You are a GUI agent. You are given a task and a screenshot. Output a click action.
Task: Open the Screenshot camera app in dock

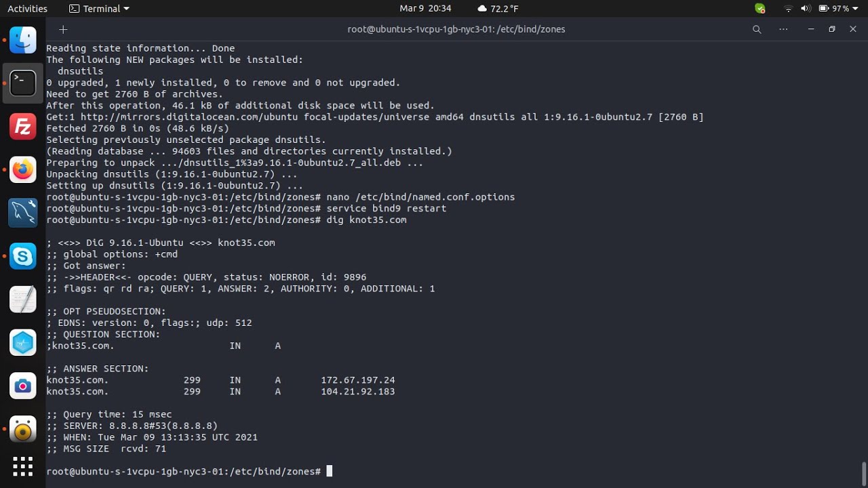(23, 386)
